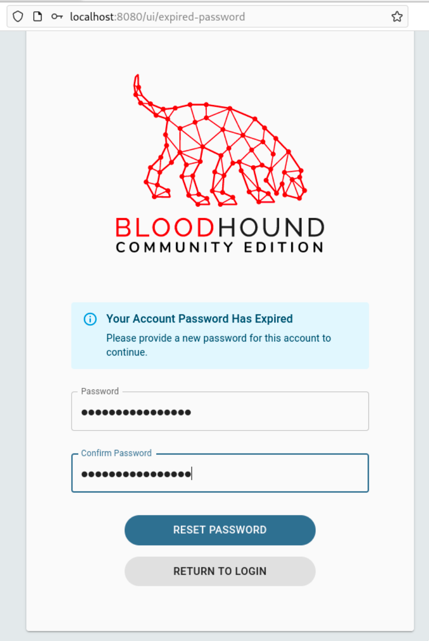Click the Please provide a new password message

point(218,345)
